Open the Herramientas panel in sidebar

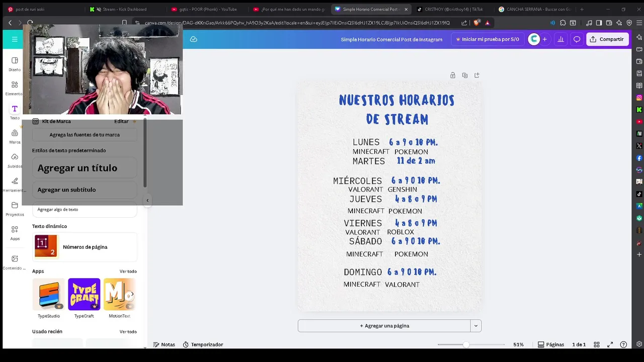15,185
